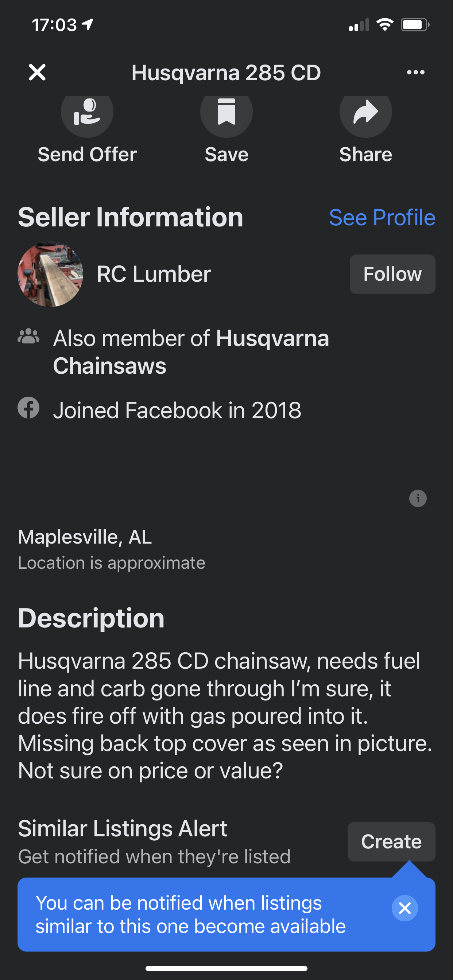Tap the RC Lumber seller name
Viewport: 453px width, 980px height.
tap(154, 274)
